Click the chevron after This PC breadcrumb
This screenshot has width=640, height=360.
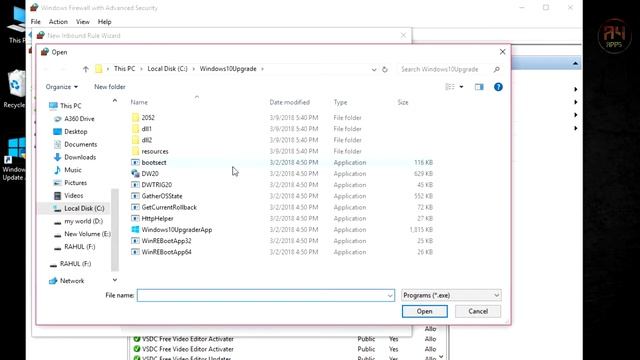141,69
